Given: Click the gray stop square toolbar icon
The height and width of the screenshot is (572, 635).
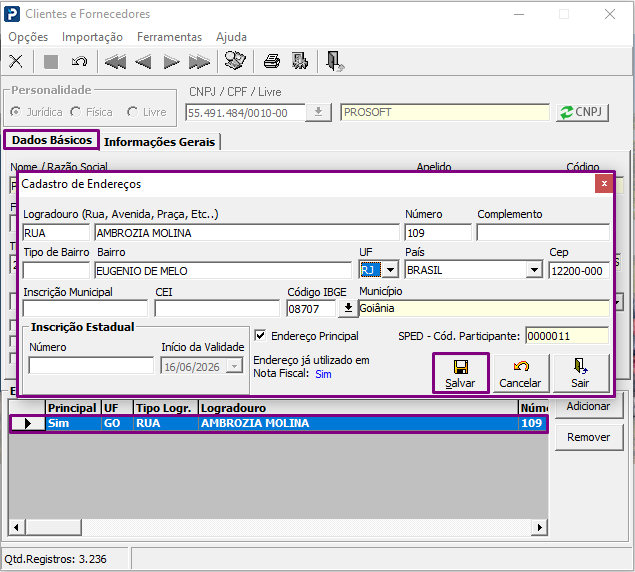Looking at the screenshot, I should [51, 62].
